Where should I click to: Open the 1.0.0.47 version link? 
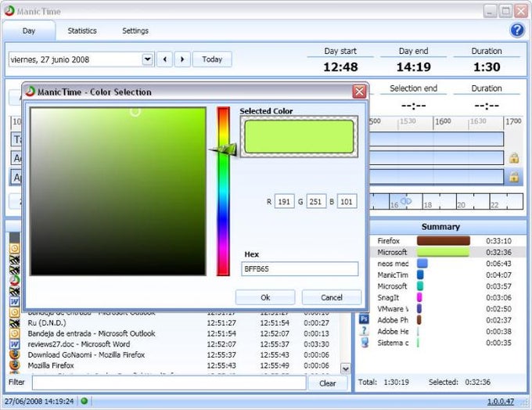501,401
